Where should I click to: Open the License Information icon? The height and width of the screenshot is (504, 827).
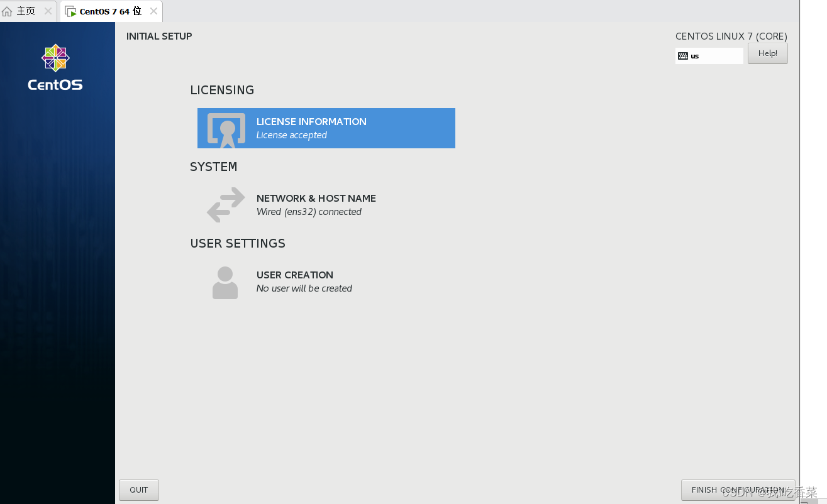(226, 130)
